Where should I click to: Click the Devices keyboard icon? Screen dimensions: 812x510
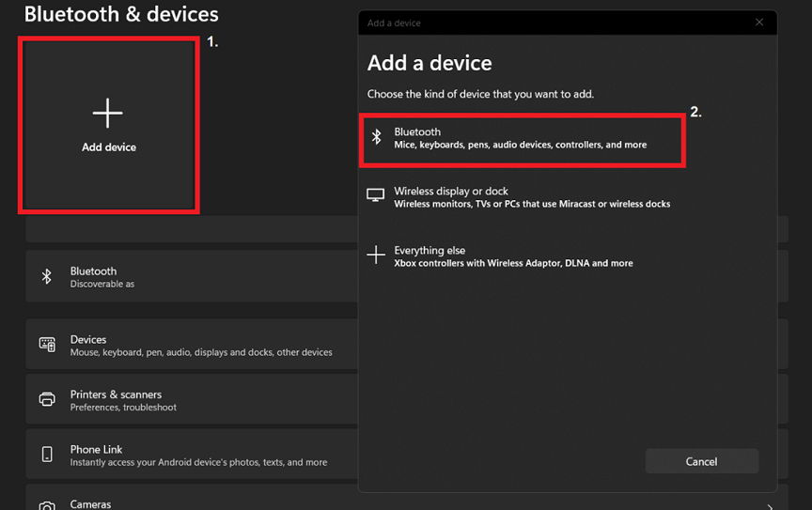click(47, 345)
